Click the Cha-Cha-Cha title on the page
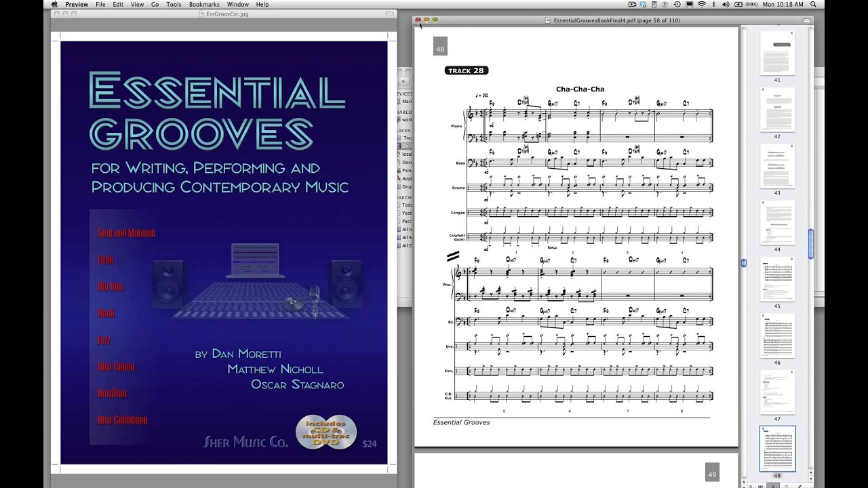This screenshot has height=488, width=868. 580,89
